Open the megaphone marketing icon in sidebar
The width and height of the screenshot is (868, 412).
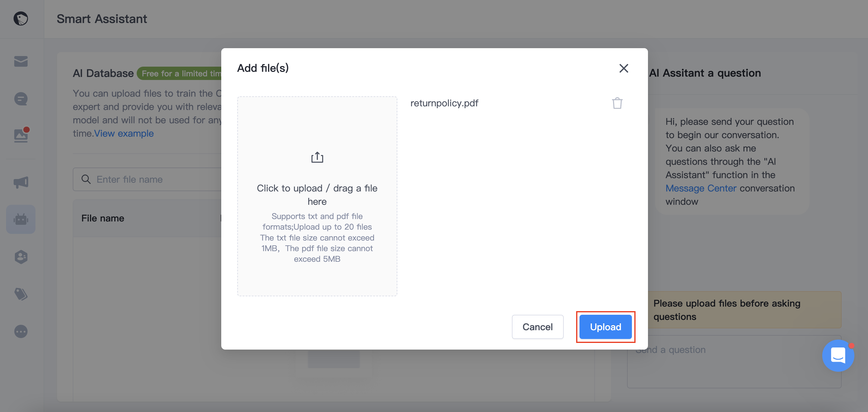(21, 182)
